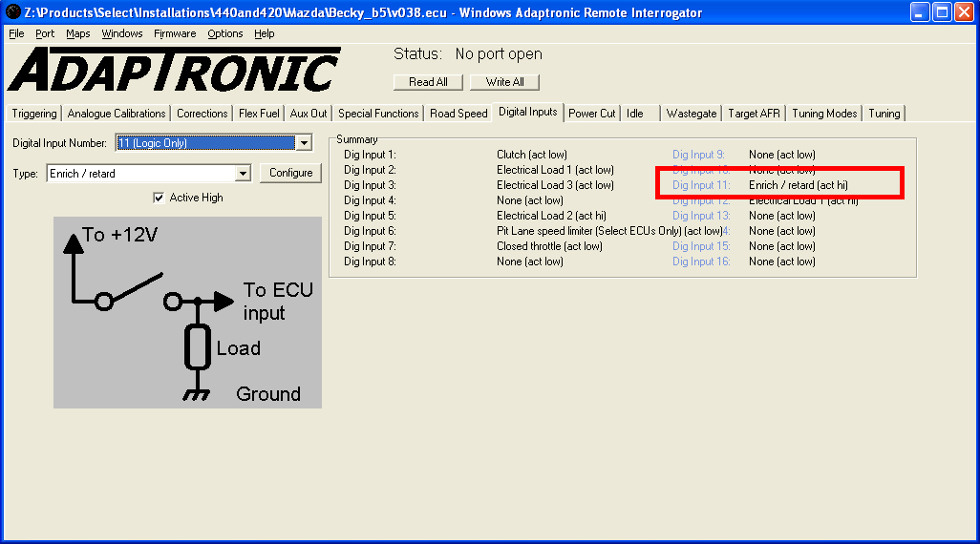
Task: Toggle the Active High checkbox
Action: pyautogui.click(x=160, y=198)
